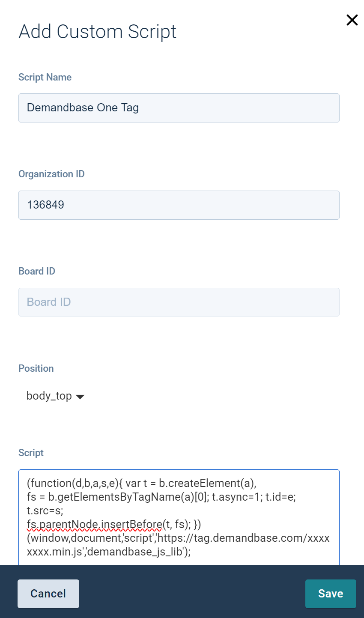Click the demandbase_js_lib text in the script
Image resolution: width=364 pixels, height=618 pixels.
point(135,552)
